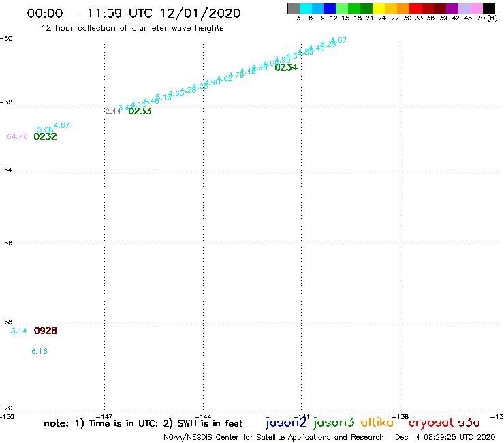Click the green jason3 satellite label
The image size is (504, 443).
(x=334, y=423)
